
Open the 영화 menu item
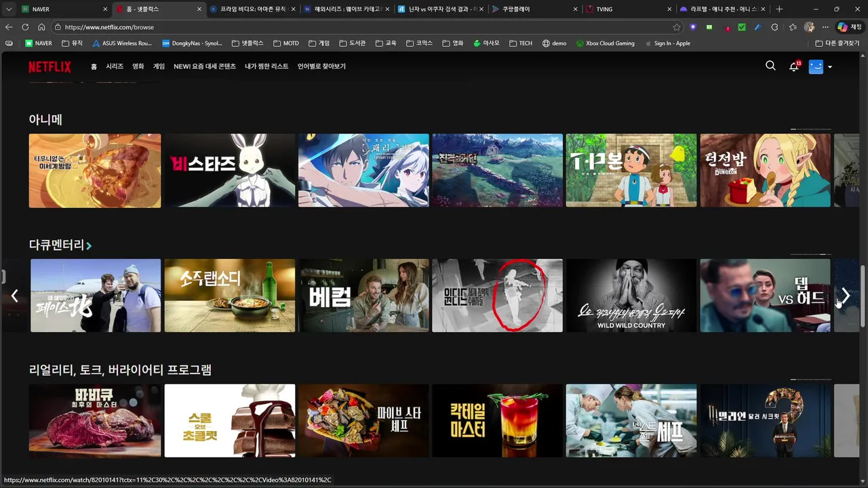point(138,66)
